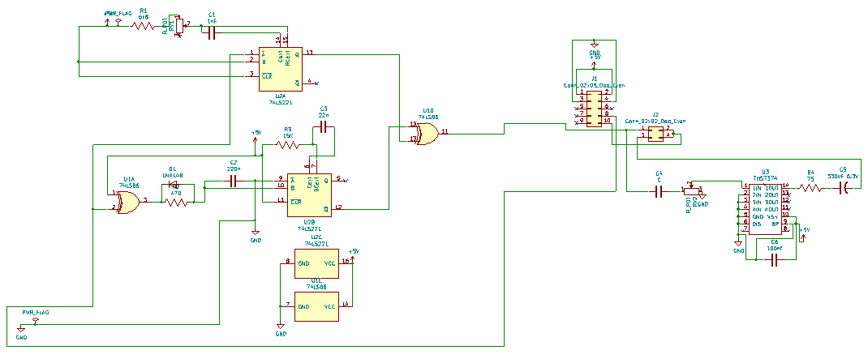Screen dimensions: 868x363
Task: Click the '220n' value of C2
Action: coord(233,168)
